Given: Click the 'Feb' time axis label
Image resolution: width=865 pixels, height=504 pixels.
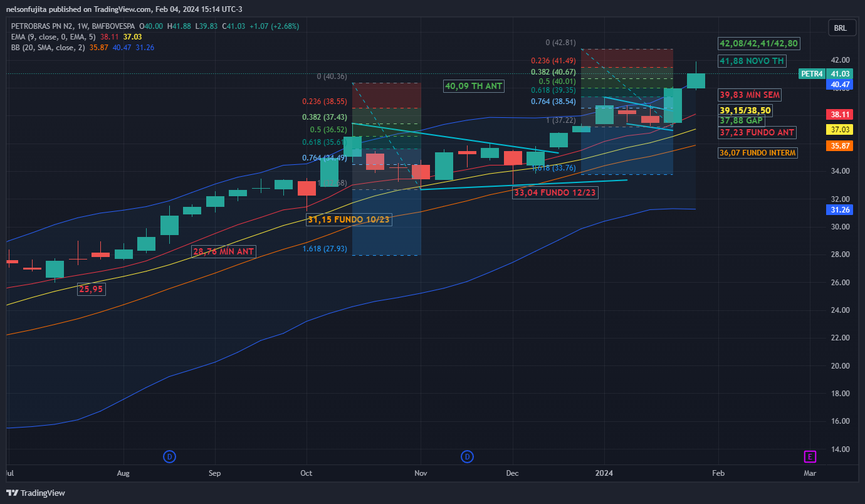Looking at the screenshot, I should click(x=718, y=473).
